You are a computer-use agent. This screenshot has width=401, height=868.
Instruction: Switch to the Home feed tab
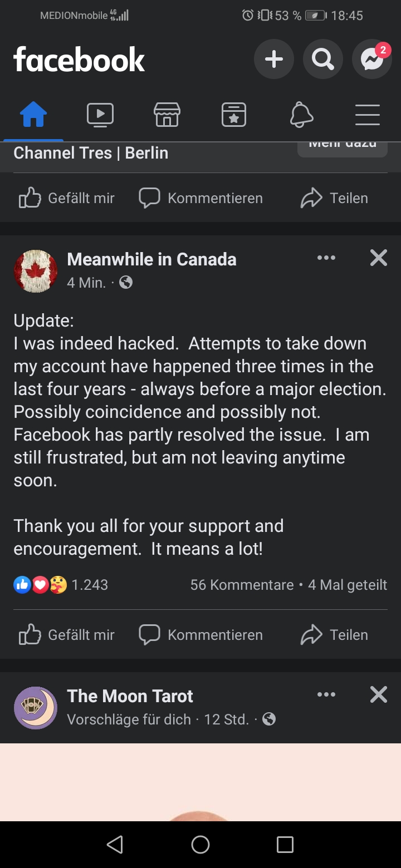(33, 115)
